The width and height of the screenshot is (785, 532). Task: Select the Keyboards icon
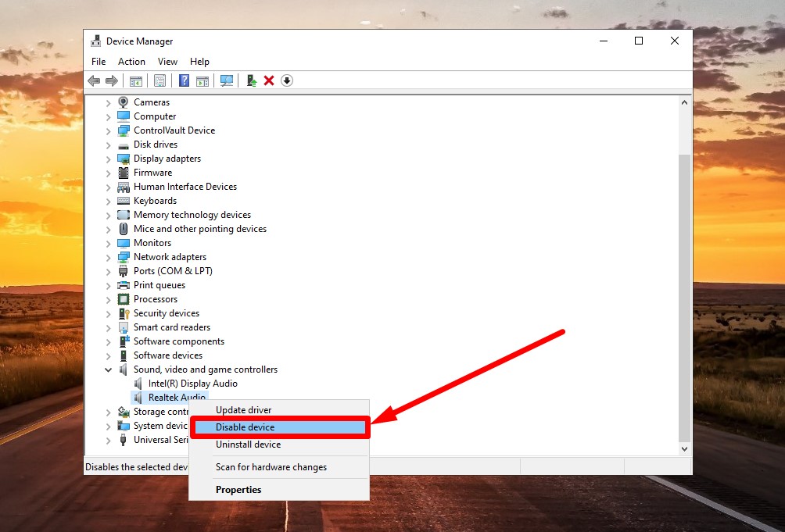pos(124,201)
